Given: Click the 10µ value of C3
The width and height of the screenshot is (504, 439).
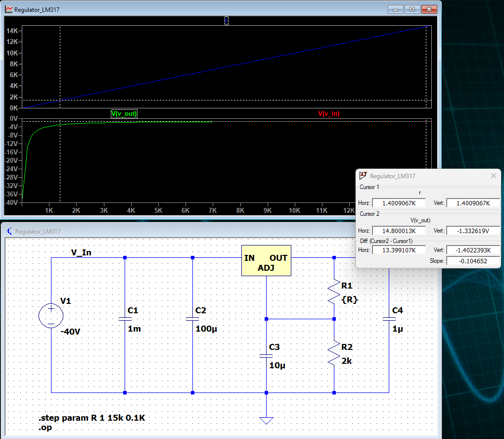Looking at the screenshot, I should click(x=277, y=365).
